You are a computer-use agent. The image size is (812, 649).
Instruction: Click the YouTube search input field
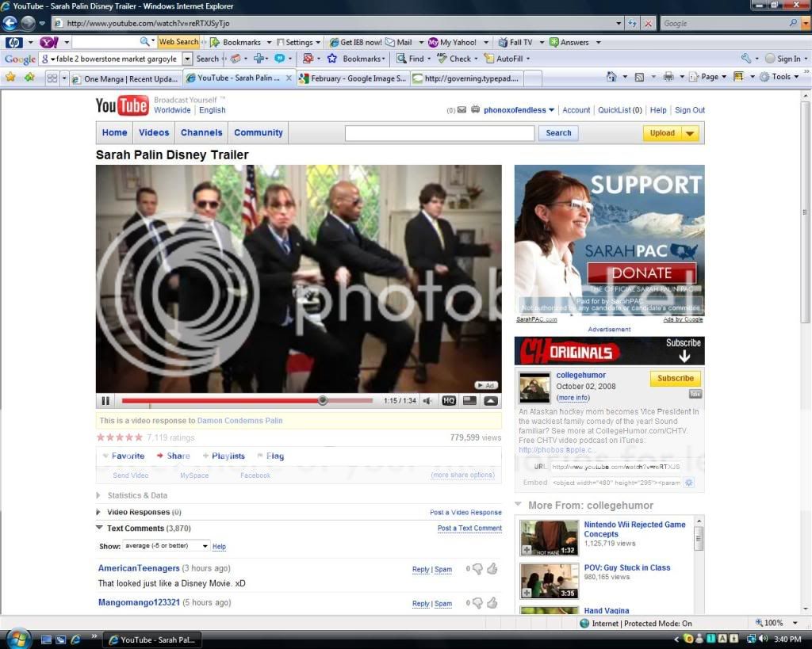coord(439,133)
